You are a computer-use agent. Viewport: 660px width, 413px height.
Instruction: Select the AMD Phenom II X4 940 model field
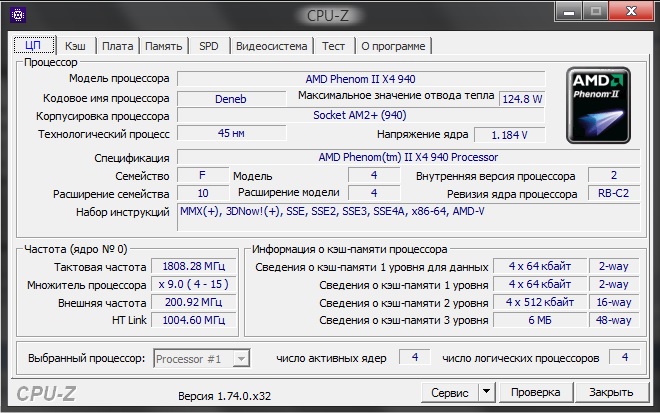coord(361,79)
